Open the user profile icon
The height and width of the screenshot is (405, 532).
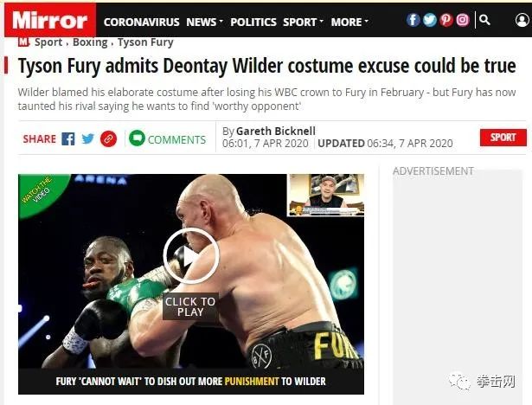(522, 21)
